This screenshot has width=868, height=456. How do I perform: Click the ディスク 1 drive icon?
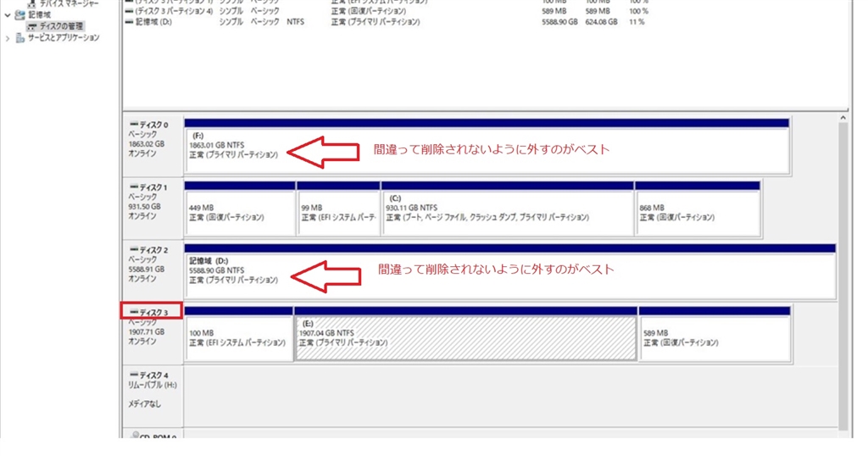(x=133, y=187)
